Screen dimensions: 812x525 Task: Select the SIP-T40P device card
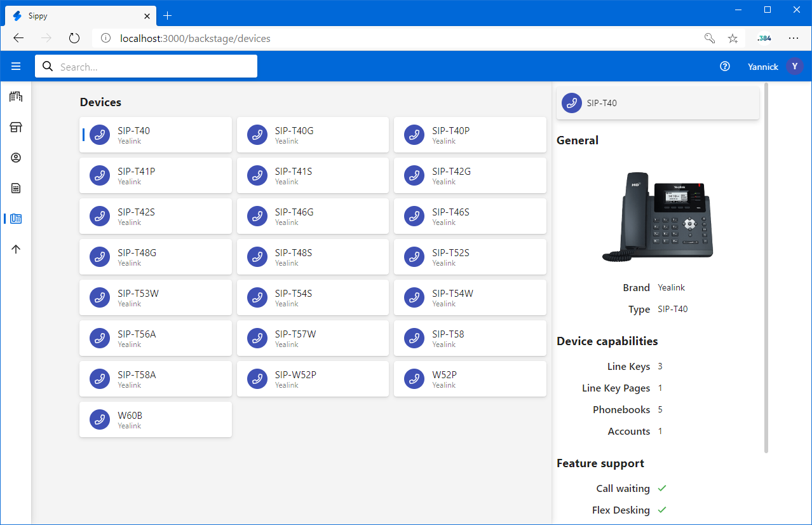(x=470, y=135)
